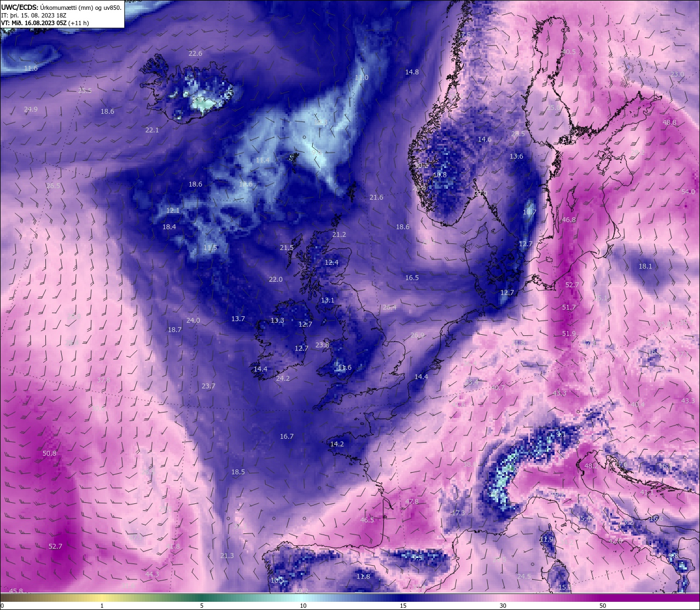Viewport: 700px width, 610px height.
Task: Click the 13.6 value over Sweden
Action: click(x=516, y=156)
